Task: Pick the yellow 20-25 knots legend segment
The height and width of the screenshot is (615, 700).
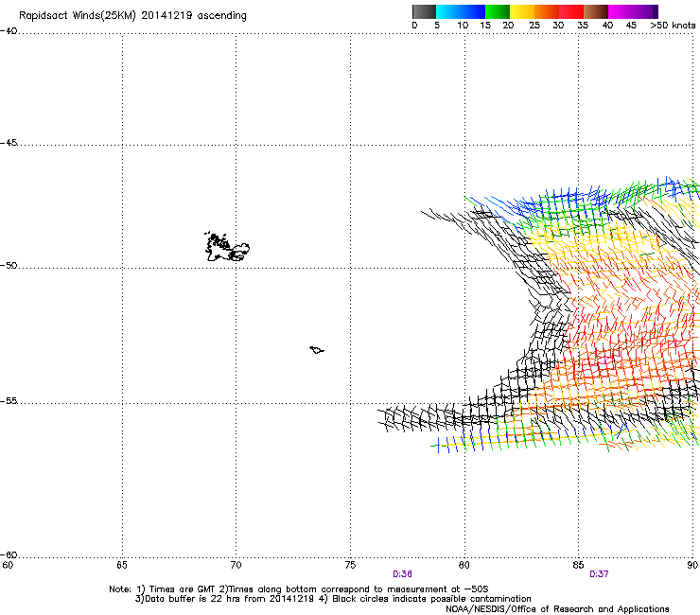Action: [522, 11]
